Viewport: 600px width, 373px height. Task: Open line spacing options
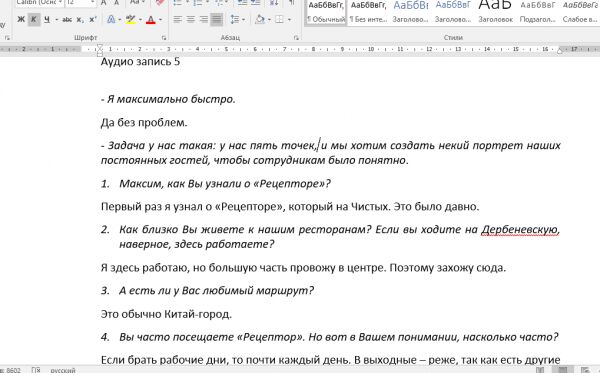click(x=235, y=19)
